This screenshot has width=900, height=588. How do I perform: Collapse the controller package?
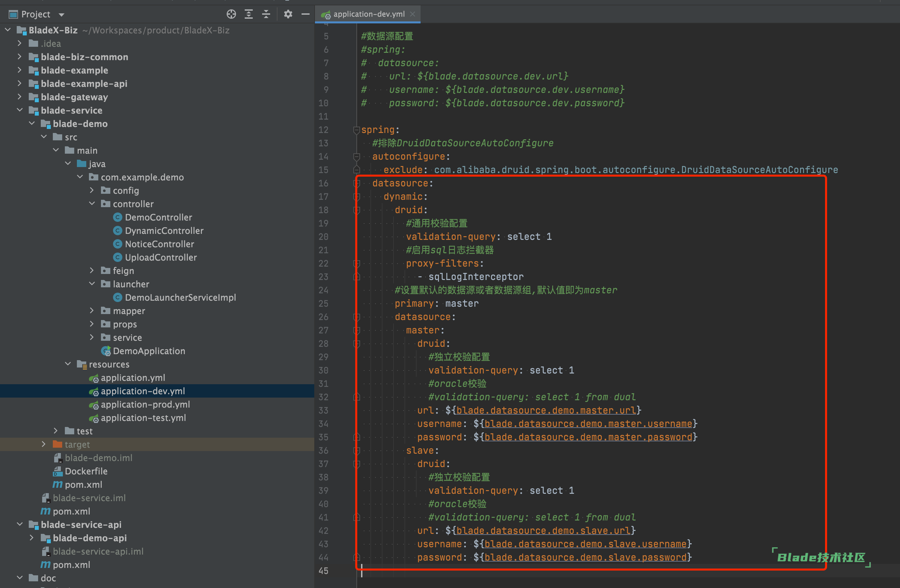(x=92, y=203)
